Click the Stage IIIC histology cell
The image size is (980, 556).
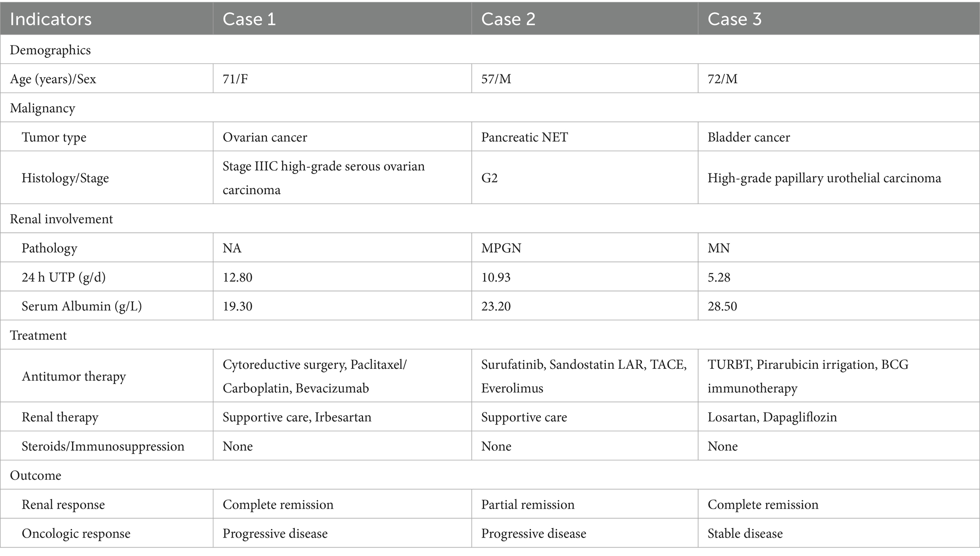[323, 178]
